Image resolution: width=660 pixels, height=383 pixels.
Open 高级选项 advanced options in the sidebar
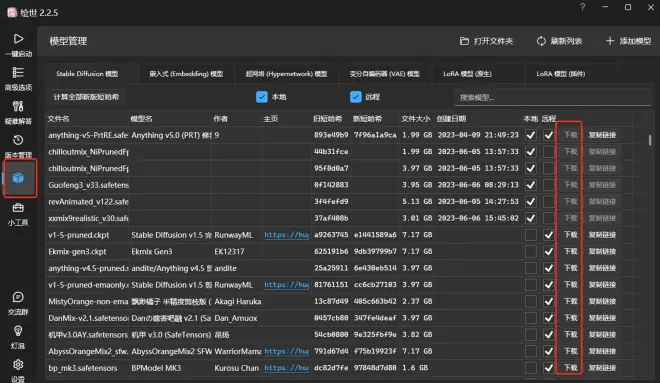point(18,73)
